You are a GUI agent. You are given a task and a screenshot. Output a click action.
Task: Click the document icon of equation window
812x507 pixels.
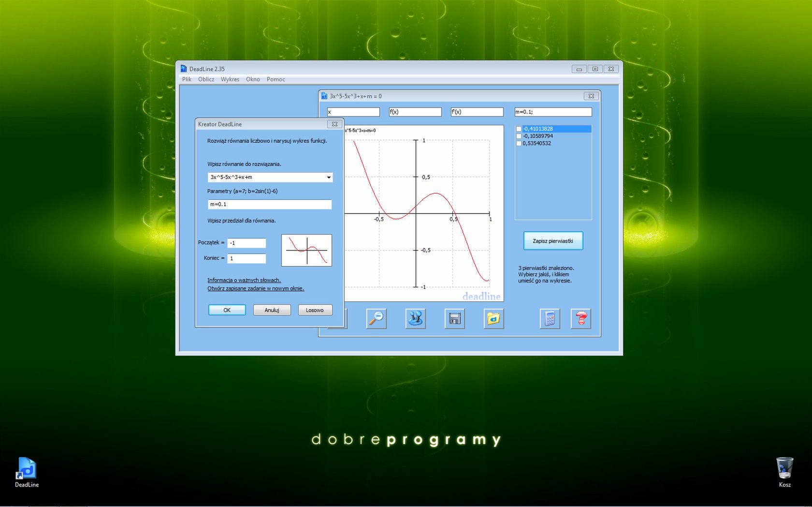[324, 96]
